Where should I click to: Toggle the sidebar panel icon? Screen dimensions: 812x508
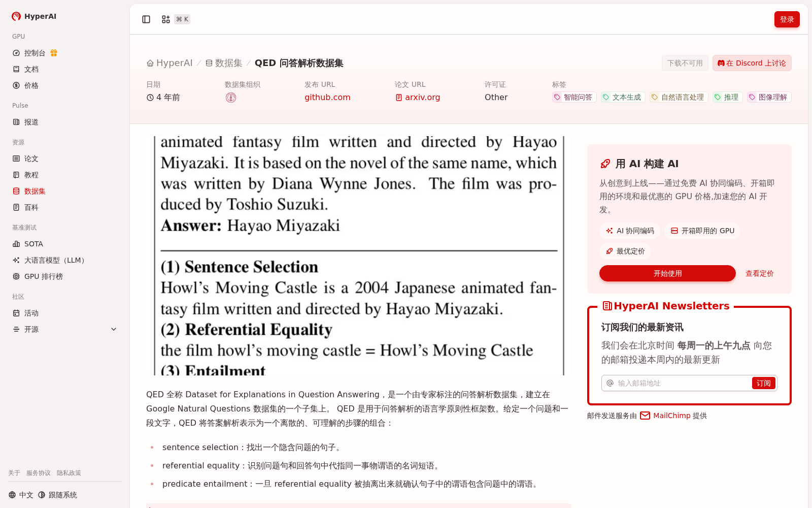click(x=146, y=19)
